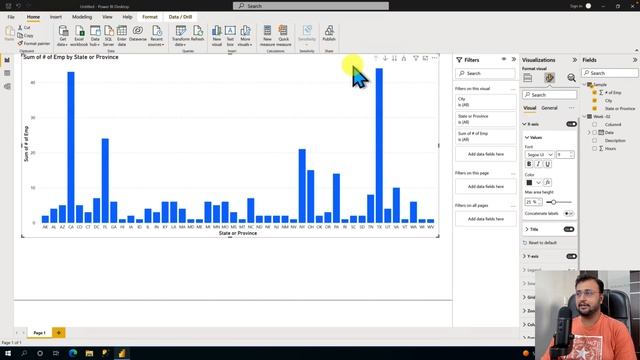The width and height of the screenshot is (640, 360).
Task: Switch to the Insert ribbon tab
Action: [x=56, y=17]
